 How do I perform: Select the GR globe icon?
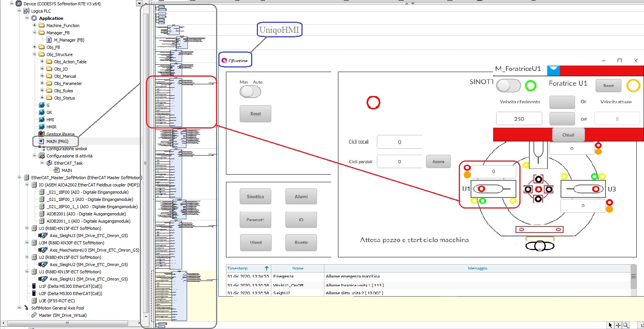[x=42, y=112]
